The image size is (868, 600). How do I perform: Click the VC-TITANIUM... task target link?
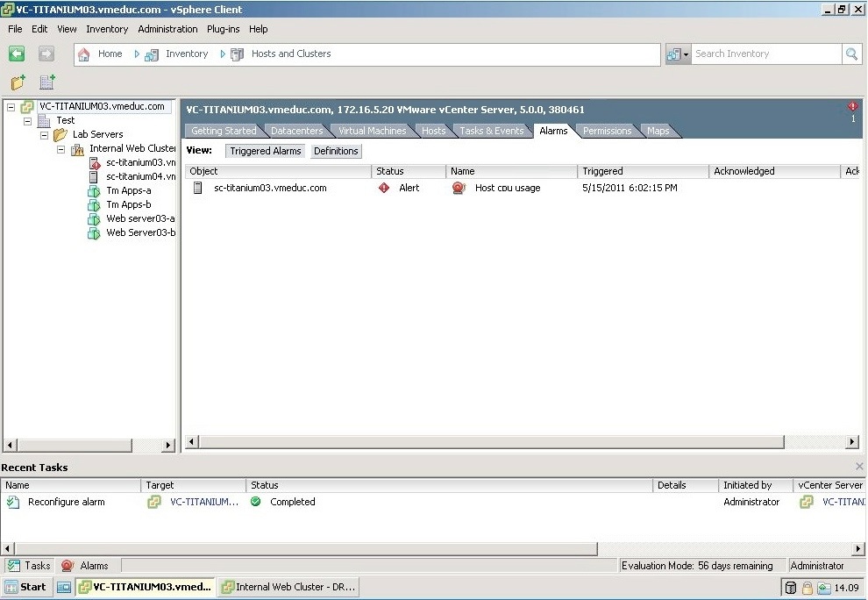204,502
